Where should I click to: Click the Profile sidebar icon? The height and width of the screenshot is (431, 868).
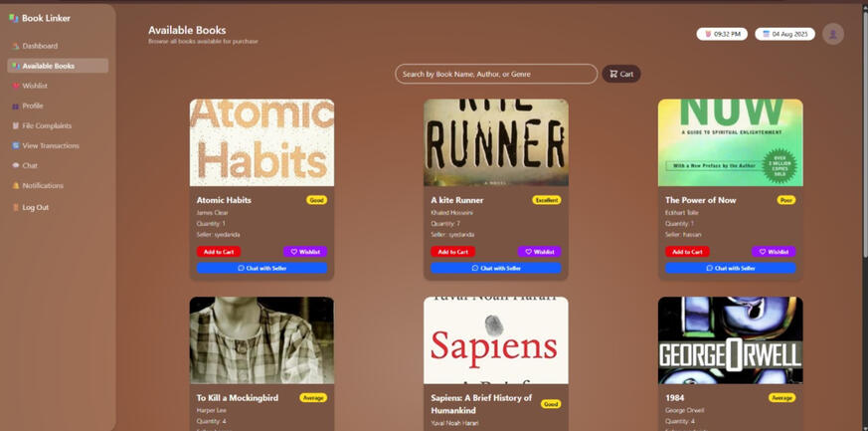point(16,106)
